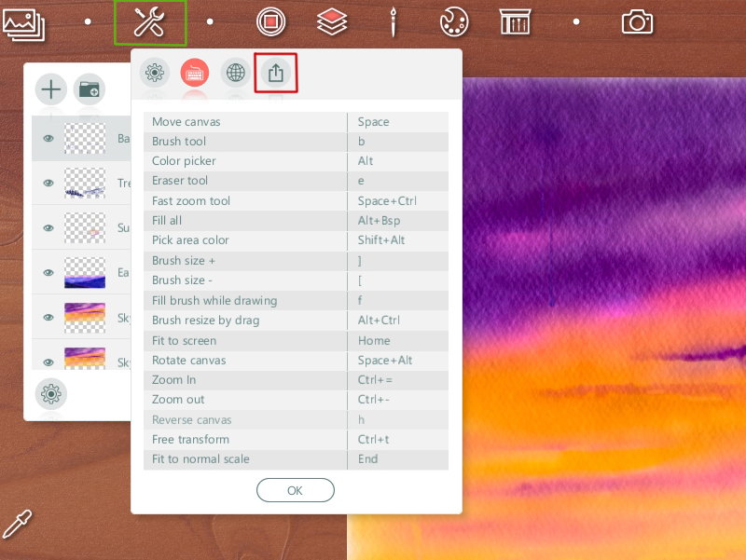Select the red keyboard shortcuts tab

(x=195, y=73)
